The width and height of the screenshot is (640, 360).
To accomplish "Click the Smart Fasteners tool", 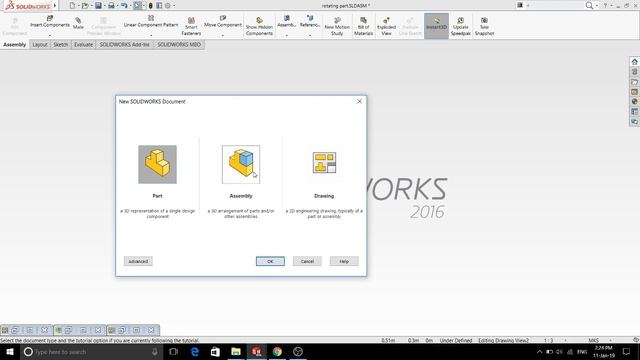I will 191,27.
